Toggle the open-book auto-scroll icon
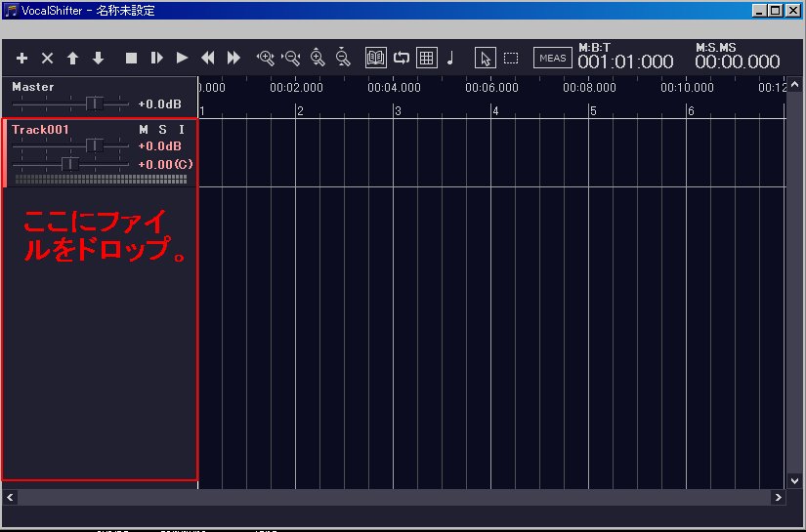Viewport: 806px width, 532px height. tap(376, 58)
